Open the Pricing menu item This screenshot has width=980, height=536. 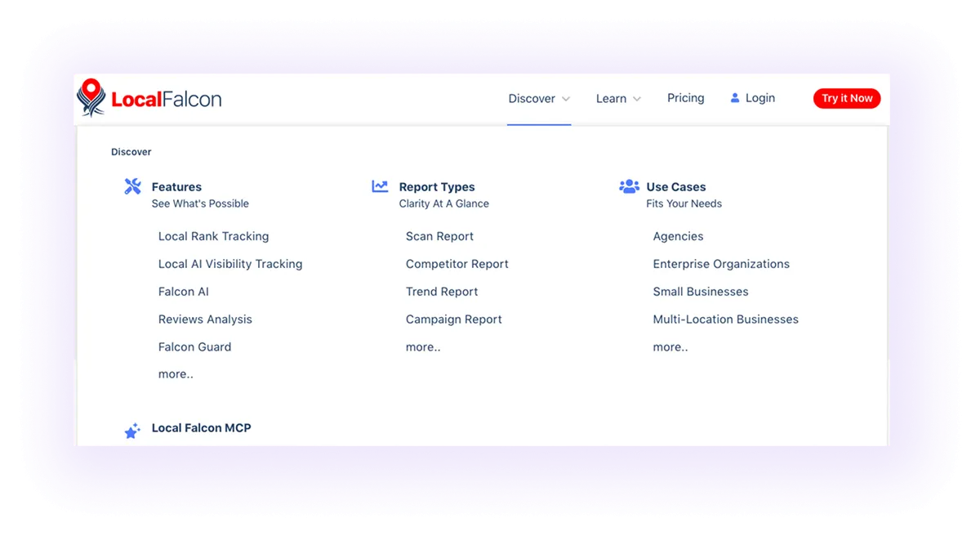pyautogui.click(x=685, y=97)
